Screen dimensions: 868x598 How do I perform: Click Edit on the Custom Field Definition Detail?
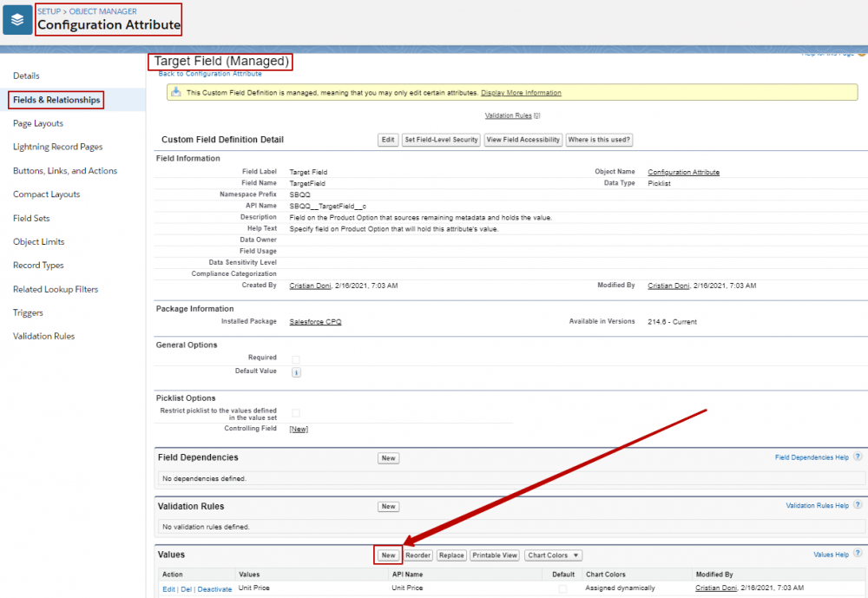tap(388, 139)
